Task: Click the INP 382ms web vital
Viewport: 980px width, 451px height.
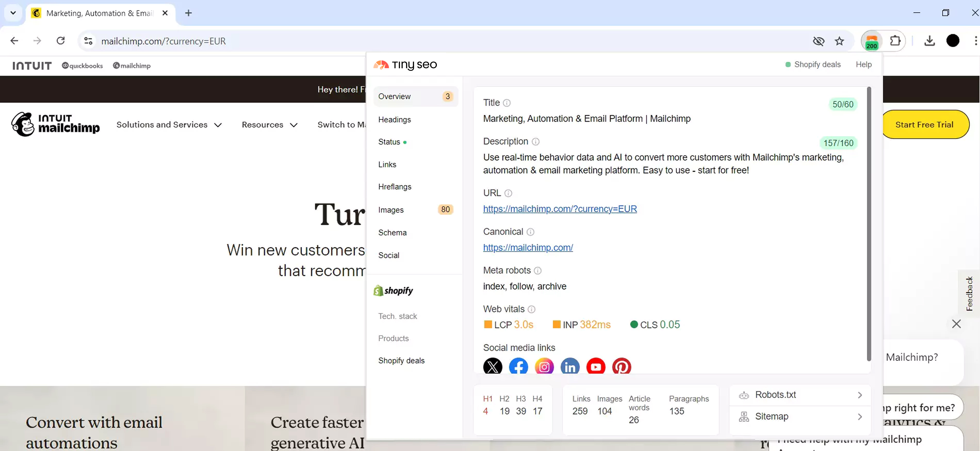Action: (582, 325)
